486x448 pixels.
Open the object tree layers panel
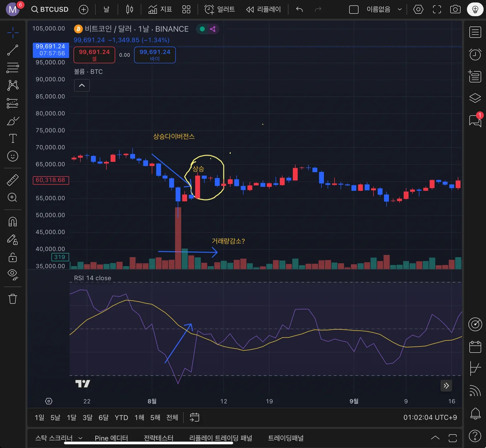pyautogui.click(x=475, y=98)
